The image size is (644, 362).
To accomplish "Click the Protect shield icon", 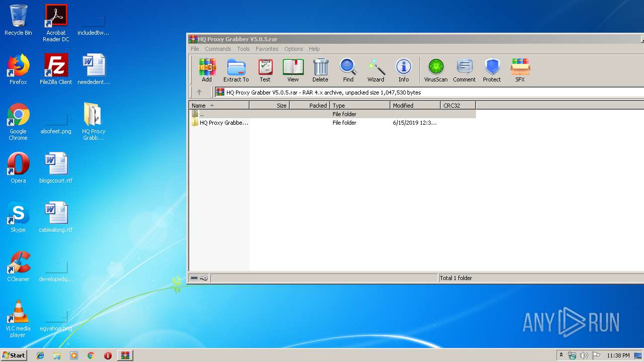I will 492,70.
